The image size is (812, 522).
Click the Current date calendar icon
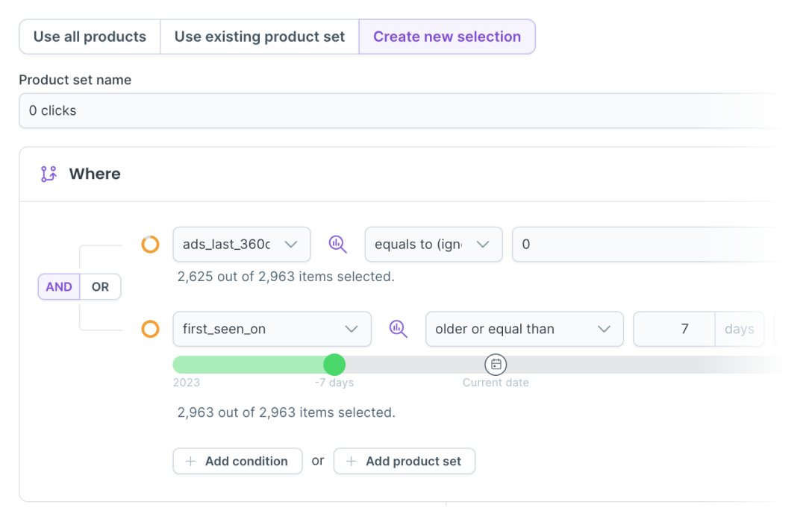(496, 365)
